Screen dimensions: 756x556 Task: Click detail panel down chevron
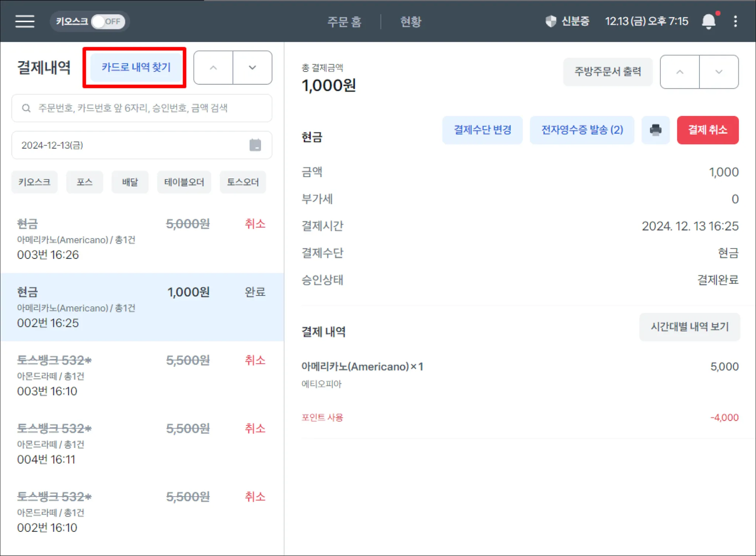(x=718, y=72)
